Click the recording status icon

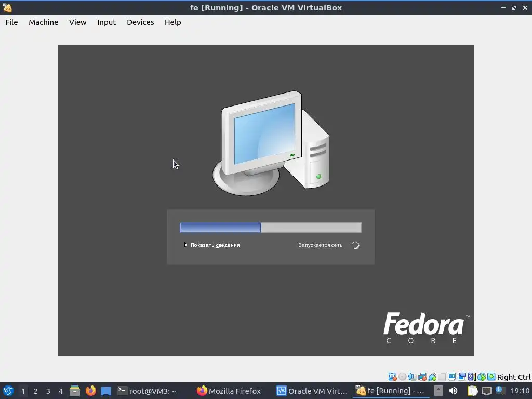(x=461, y=377)
